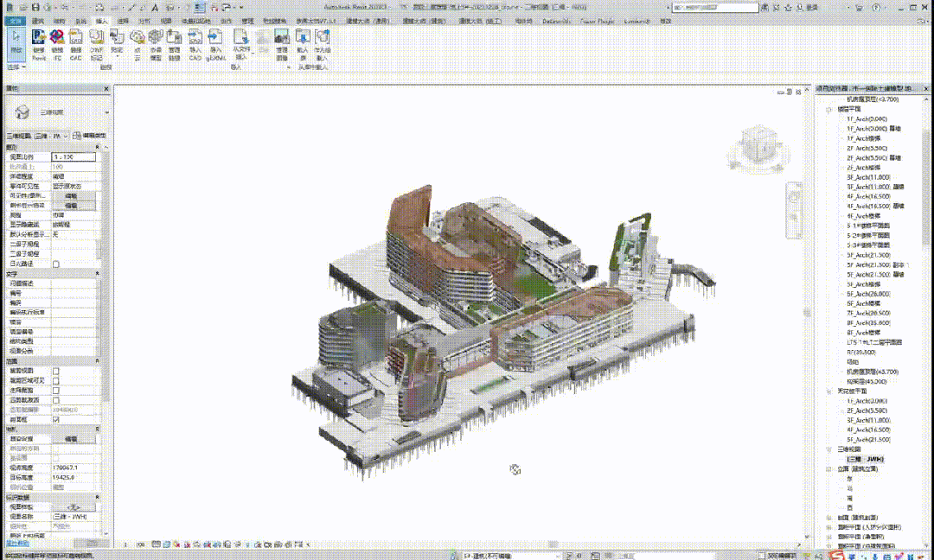Open the Import CAD tool
The width and height of the screenshot is (934, 560).
pos(195,41)
